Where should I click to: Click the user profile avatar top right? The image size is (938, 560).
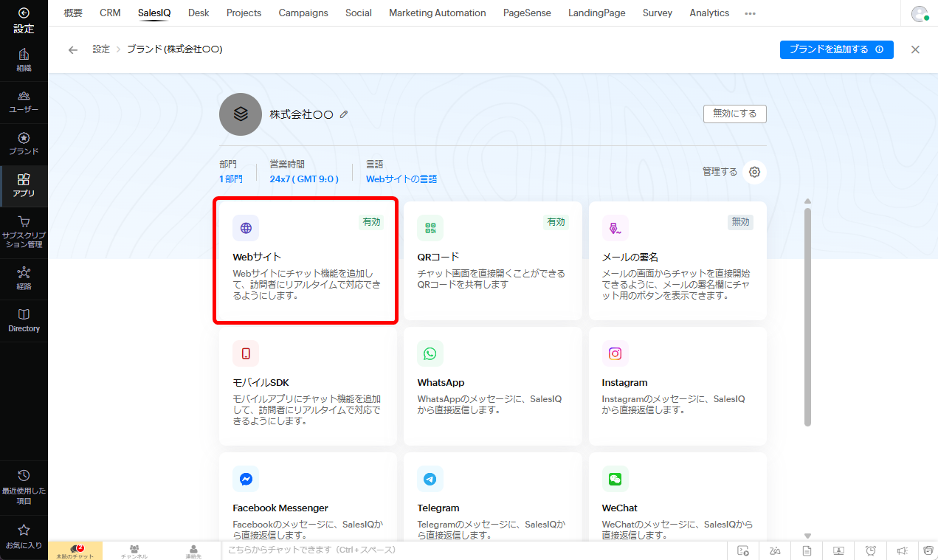pyautogui.click(x=920, y=13)
